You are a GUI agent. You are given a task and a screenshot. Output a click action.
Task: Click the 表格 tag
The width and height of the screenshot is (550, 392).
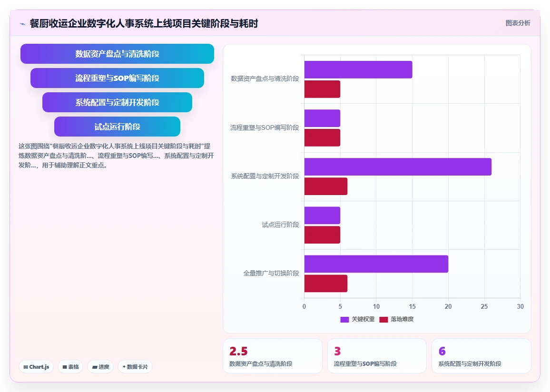[70, 367]
